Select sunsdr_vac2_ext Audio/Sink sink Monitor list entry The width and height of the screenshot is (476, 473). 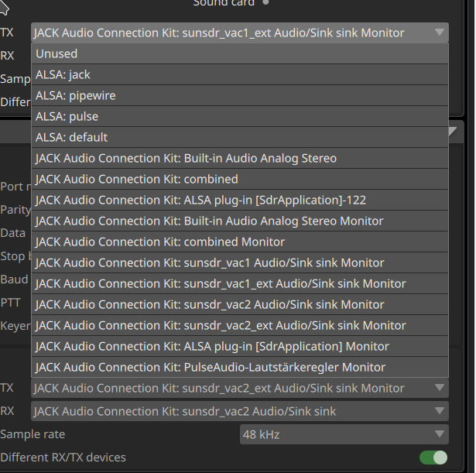click(x=240, y=326)
